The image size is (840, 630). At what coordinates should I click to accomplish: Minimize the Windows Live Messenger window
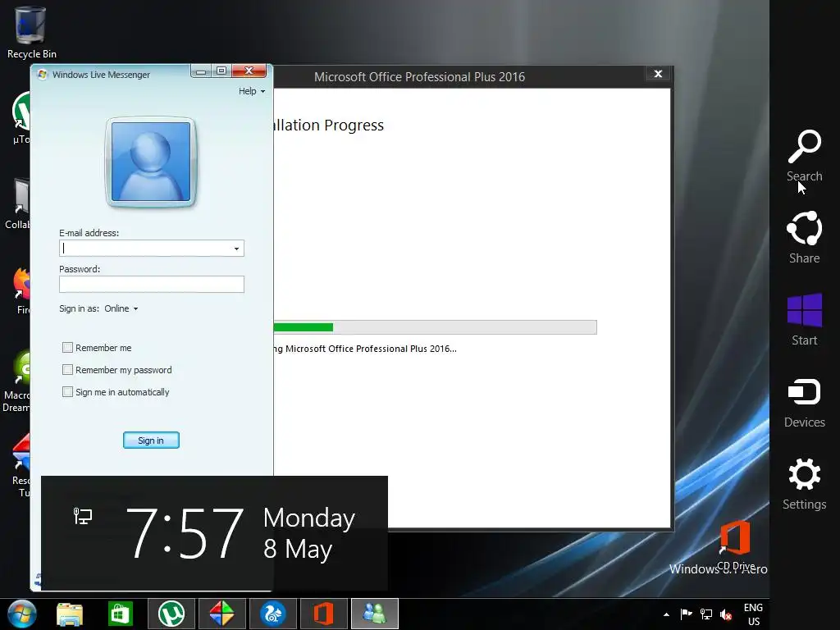click(201, 71)
